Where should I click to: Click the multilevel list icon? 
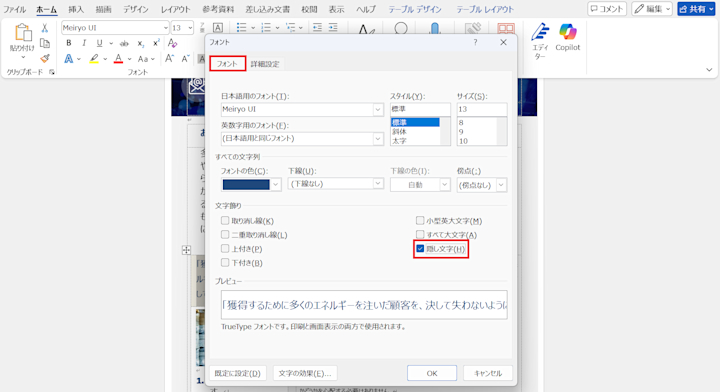(291, 28)
